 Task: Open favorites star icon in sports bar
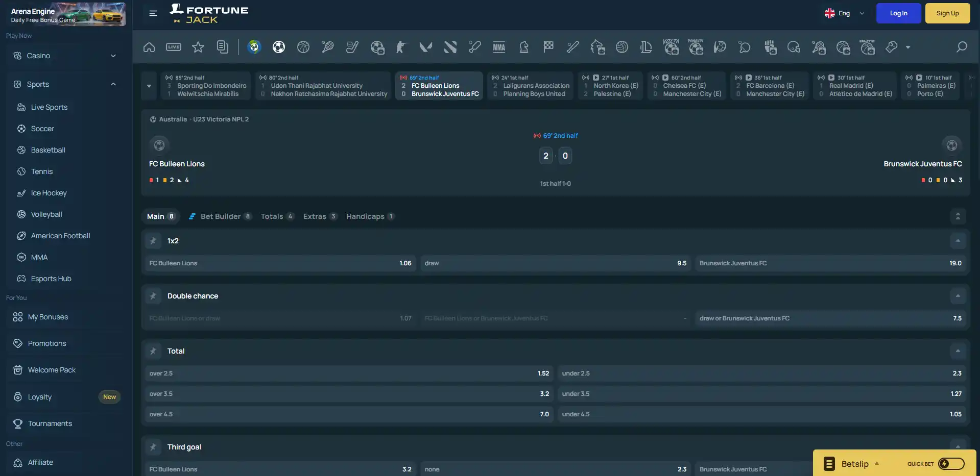(x=198, y=47)
